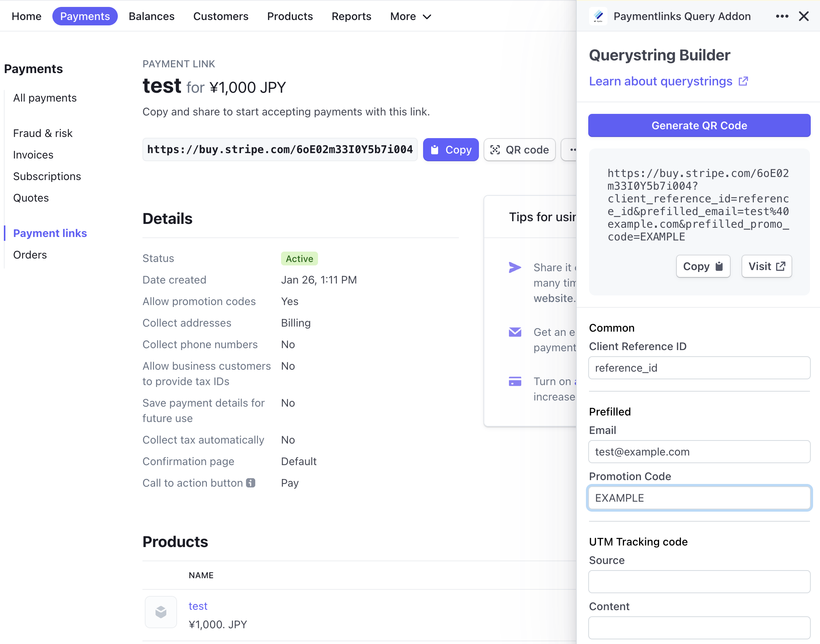Click the QR code icon button next to the link
Viewport: 820px width, 644px height.
pyautogui.click(x=496, y=150)
